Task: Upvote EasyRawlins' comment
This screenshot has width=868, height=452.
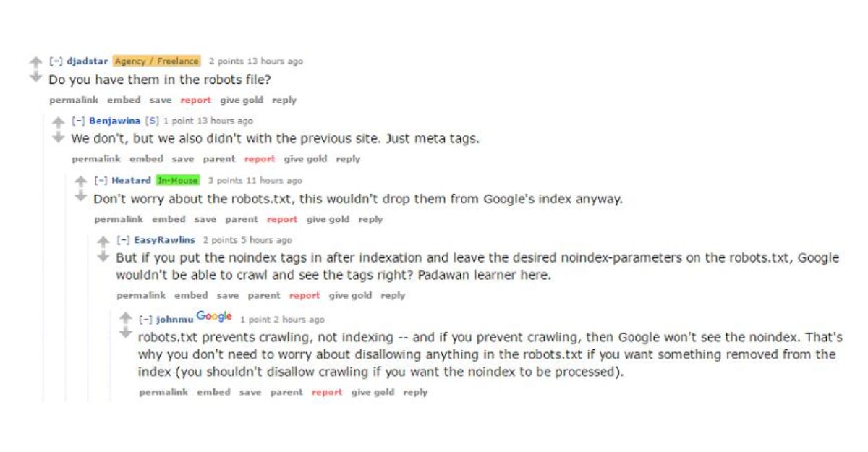Action: [103, 242]
